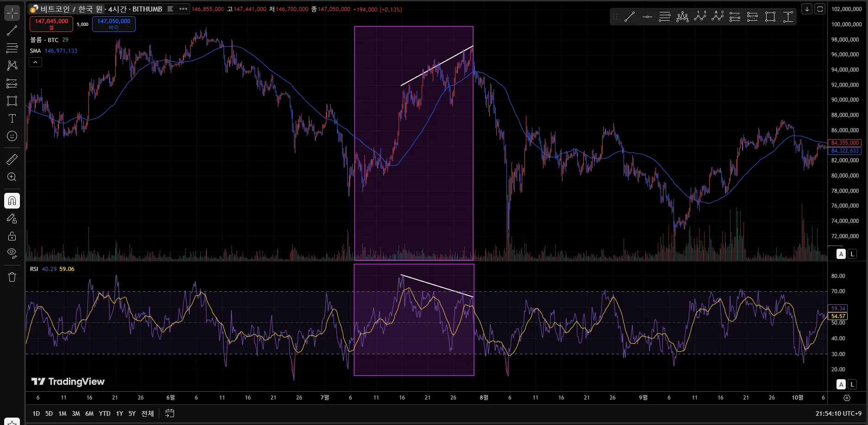868x425 pixels.
Task: Click the 10월 label on the time axis
Action: pyautogui.click(x=798, y=398)
